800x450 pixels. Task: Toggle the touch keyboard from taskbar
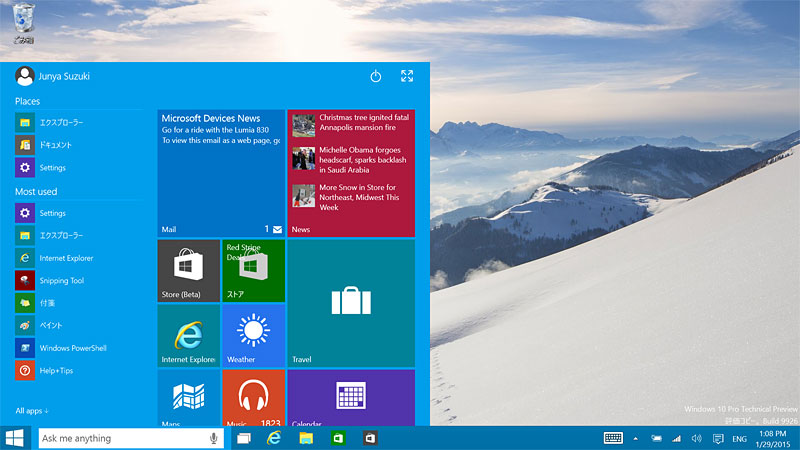(x=613, y=438)
